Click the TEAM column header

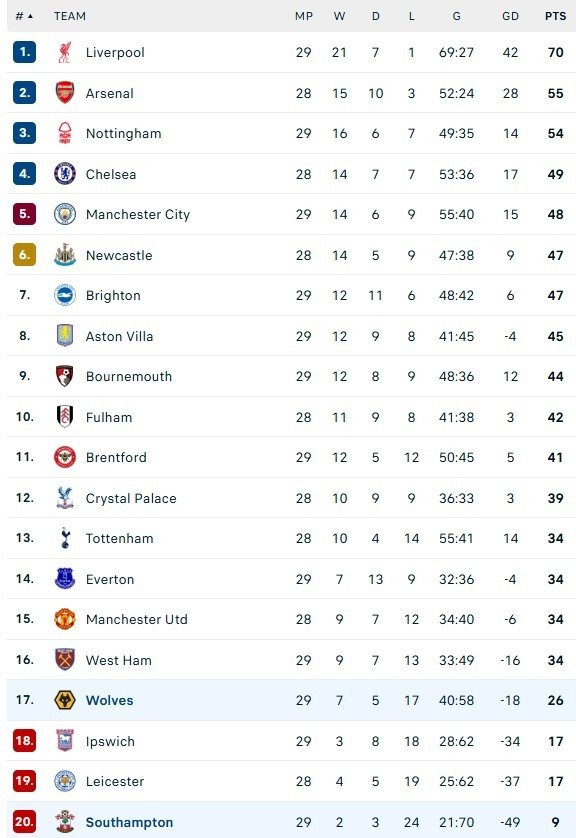[70, 16]
